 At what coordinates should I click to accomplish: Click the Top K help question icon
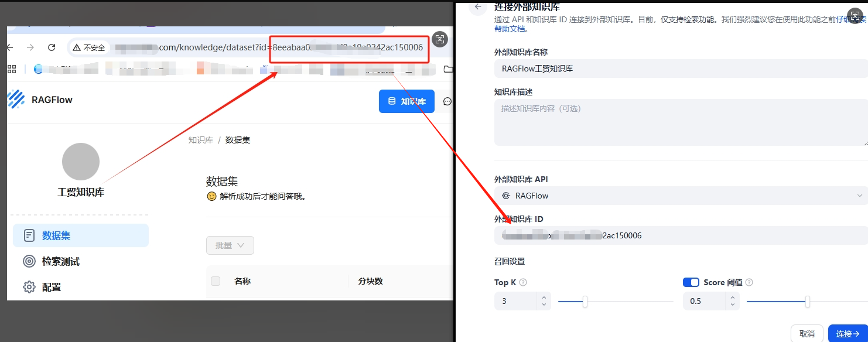(x=523, y=282)
